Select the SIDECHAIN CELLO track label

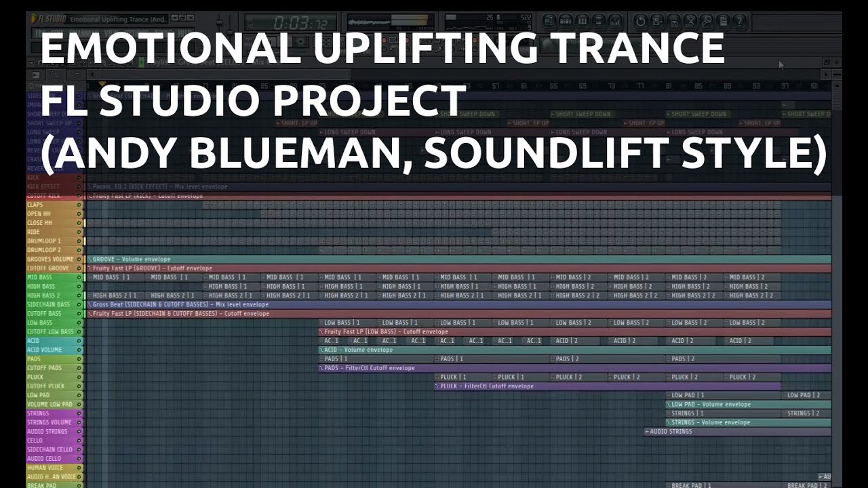point(50,449)
